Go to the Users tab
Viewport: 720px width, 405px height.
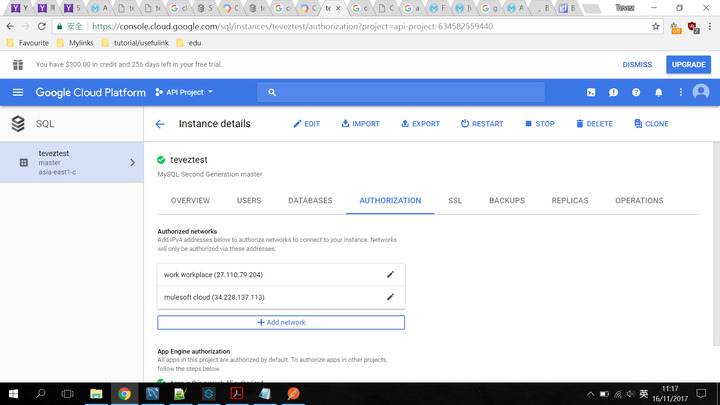coord(249,200)
